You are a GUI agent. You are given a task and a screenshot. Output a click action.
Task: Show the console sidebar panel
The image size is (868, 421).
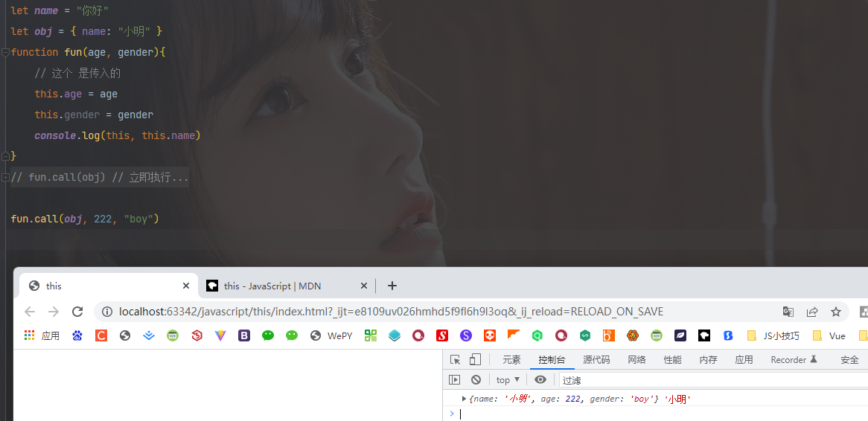pos(455,379)
